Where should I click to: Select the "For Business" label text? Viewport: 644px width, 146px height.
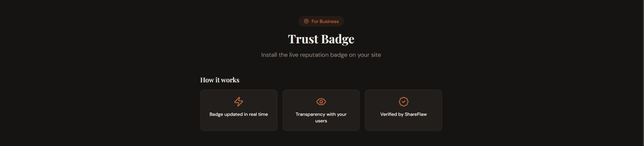pyautogui.click(x=325, y=21)
